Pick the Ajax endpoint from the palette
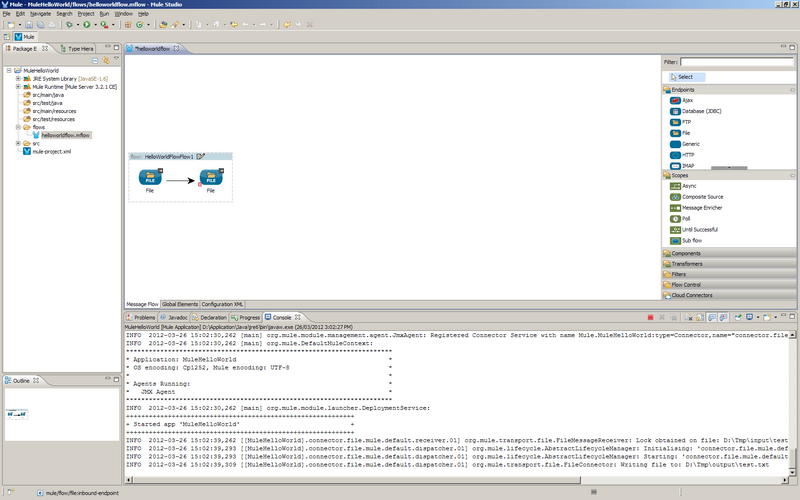Screen dimensions: 800x500 [682, 101]
